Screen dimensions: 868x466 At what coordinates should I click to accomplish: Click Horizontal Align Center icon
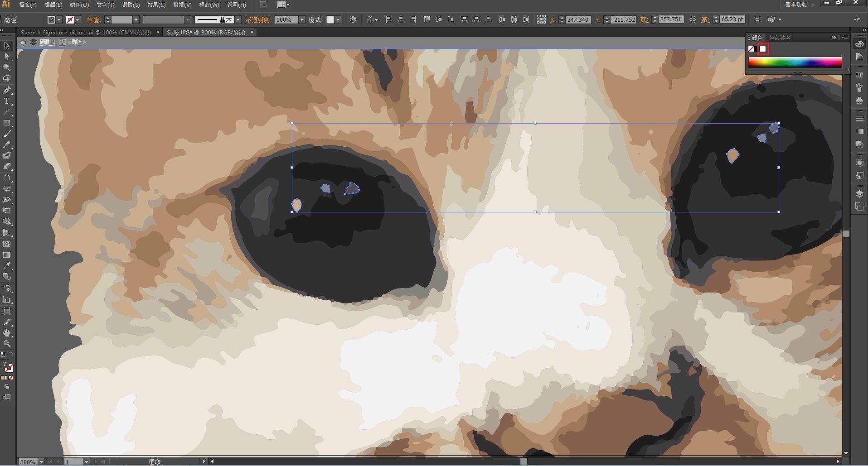pyautogui.click(x=401, y=19)
